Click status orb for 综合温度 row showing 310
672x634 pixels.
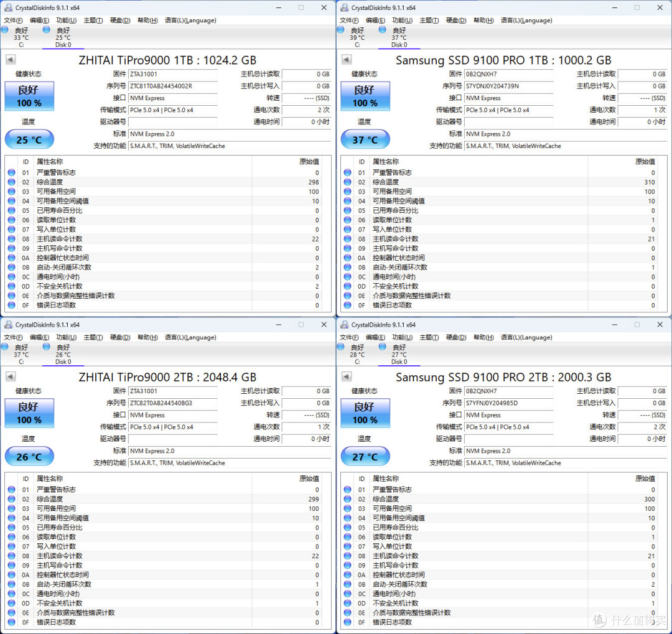(347, 182)
